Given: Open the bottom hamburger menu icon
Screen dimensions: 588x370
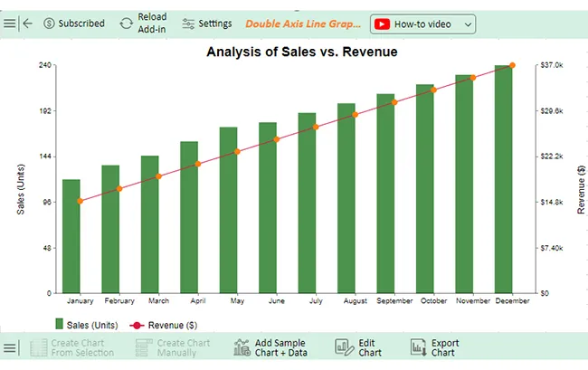Looking at the screenshot, I should (x=9, y=348).
